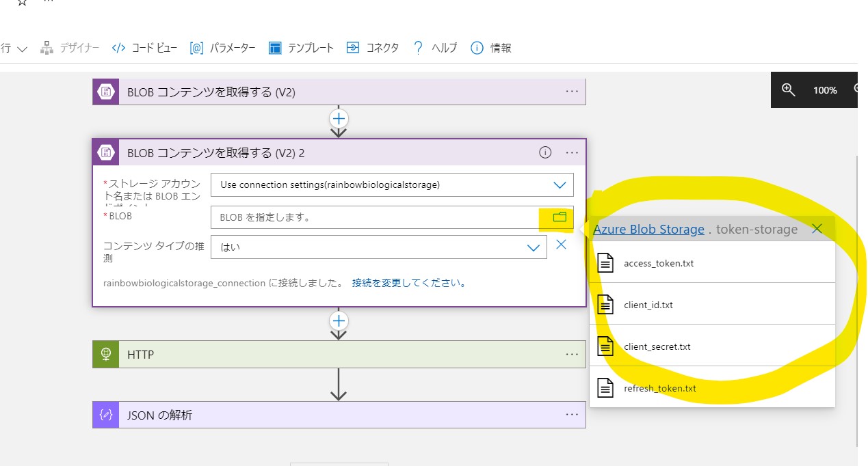Screen dimensions: 868x466
Task: Open Help (ヘルプ) in toolbar
Action: [x=434, y=48]
